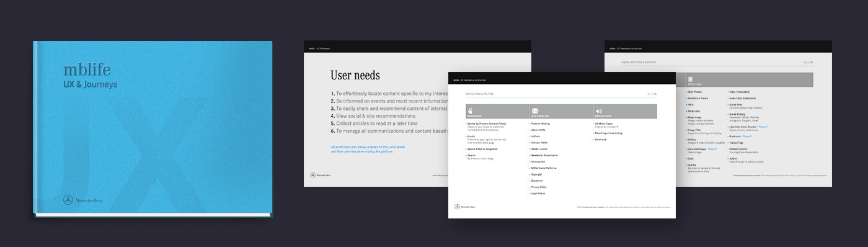
Task: Click 'Body Copy' item
Action: (694, 111)
